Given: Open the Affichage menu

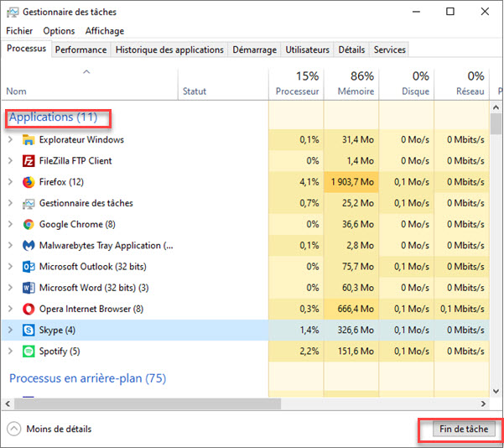Looking at the screenshot, I should click(105, 31).
